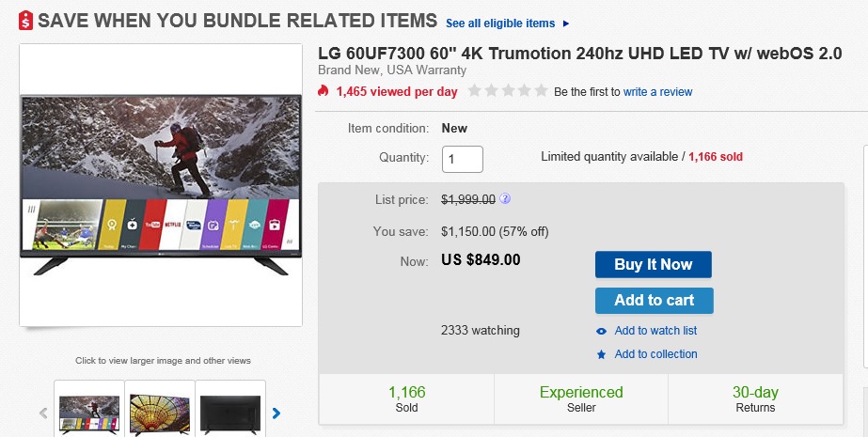868x437 pixels.
Task: Expand See all eligible items arrow
Action: 565,23
